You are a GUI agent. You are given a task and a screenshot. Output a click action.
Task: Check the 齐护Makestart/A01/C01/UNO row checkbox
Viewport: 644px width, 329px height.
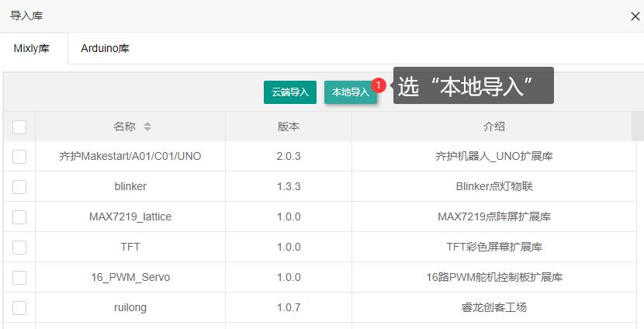pos(19,157)
